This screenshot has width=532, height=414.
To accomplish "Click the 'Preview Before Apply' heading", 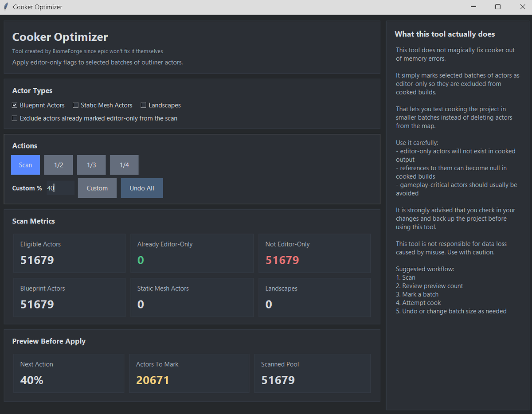I will [x=49, y=341].
